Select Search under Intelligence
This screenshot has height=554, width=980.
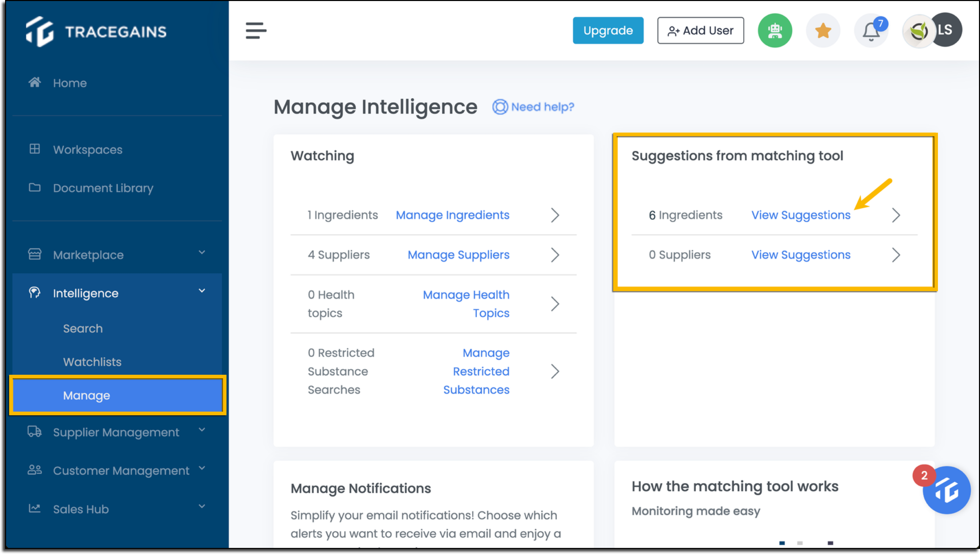(83, 328)
